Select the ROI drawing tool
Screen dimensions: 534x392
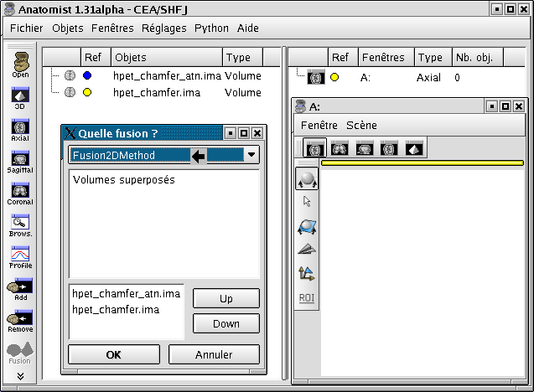pyautogui.click(x=307, y=297)
